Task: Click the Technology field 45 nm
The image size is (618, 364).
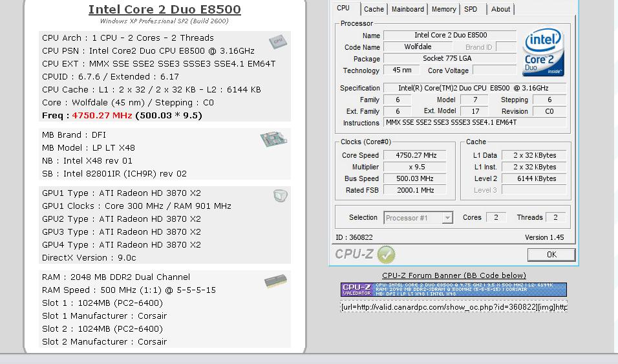Action: 401,70
